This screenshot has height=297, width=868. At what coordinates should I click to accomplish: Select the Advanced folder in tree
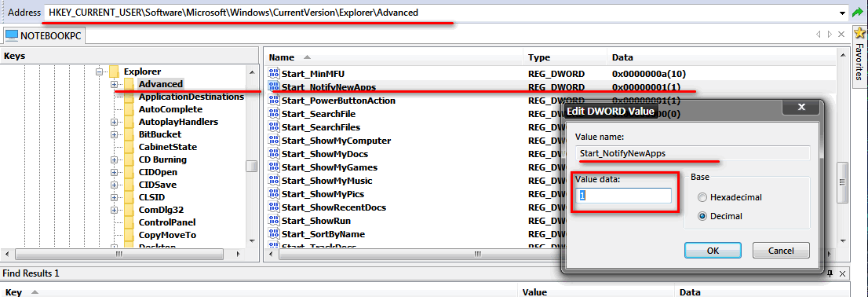tap(160, 84)
